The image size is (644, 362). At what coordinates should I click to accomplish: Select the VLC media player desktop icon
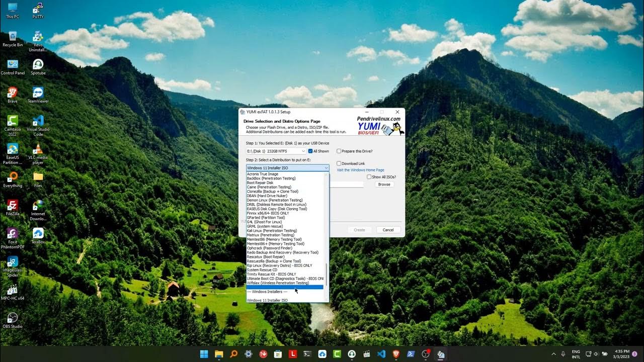pos(38,154)
